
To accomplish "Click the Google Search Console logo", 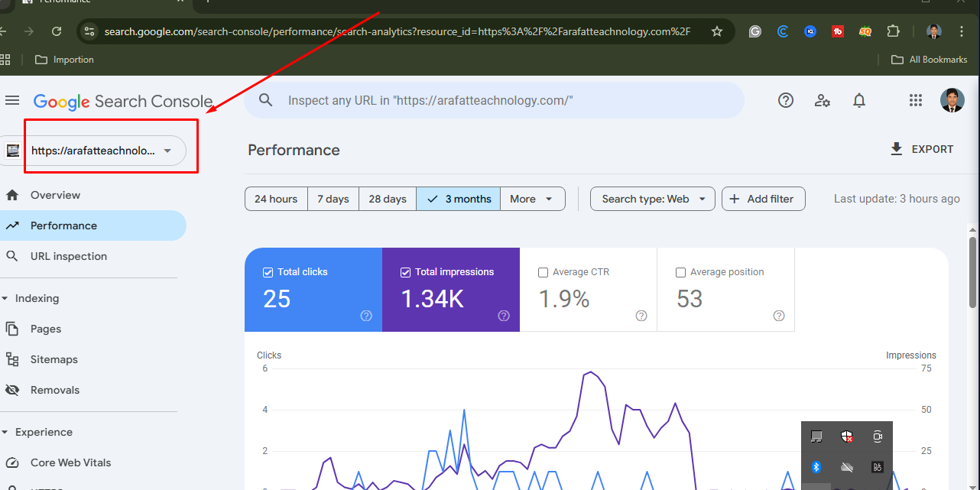I will pos(123,102).
